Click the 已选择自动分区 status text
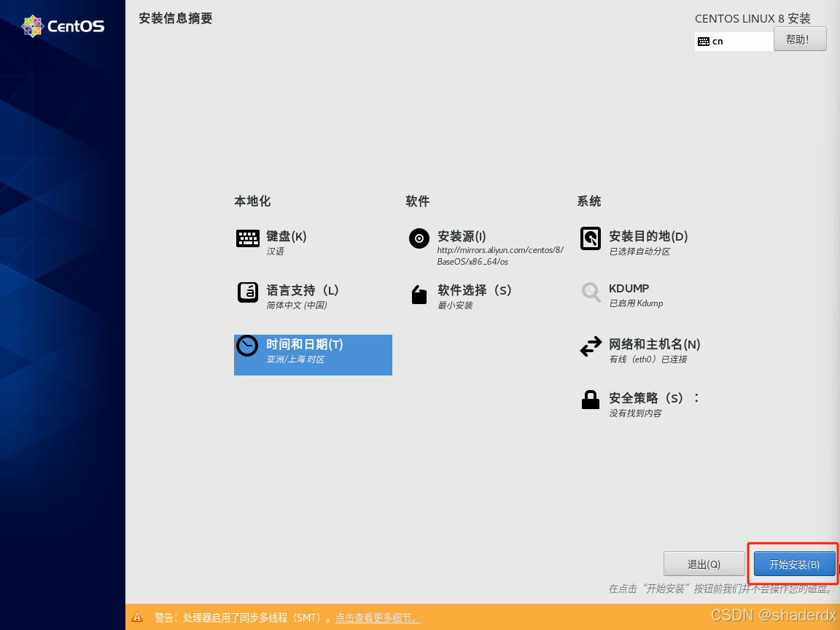The image size is (840, 630). (x=639, y=252)
